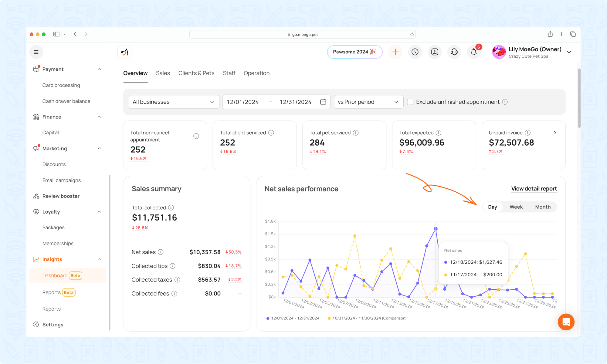607x364 pixels.
Task: Click the Pawsome 2024 button
Action: pos(354,52)
